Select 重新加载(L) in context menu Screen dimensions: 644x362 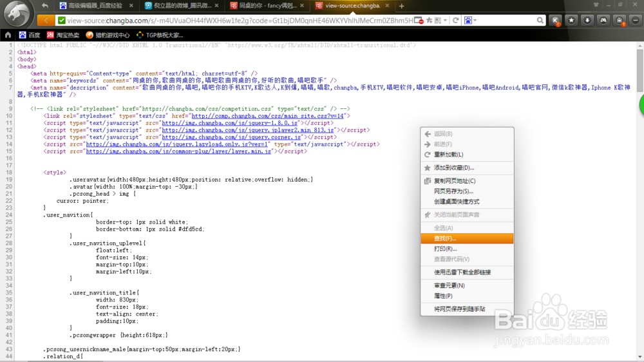click(x=467, y=155)
